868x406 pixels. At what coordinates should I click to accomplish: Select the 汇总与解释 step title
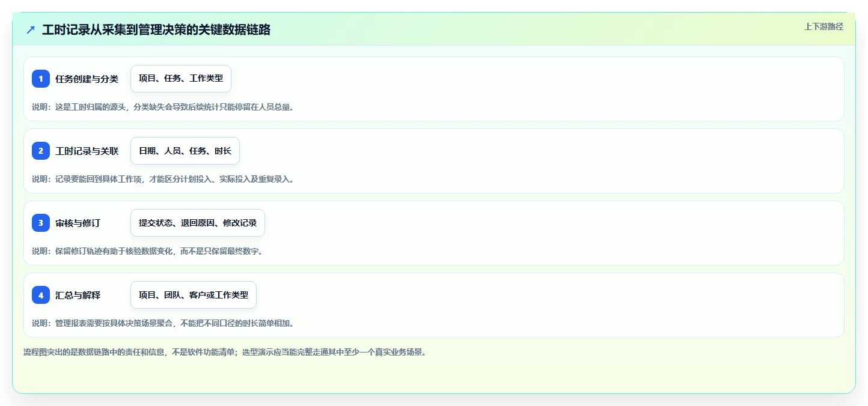point(78,295)
